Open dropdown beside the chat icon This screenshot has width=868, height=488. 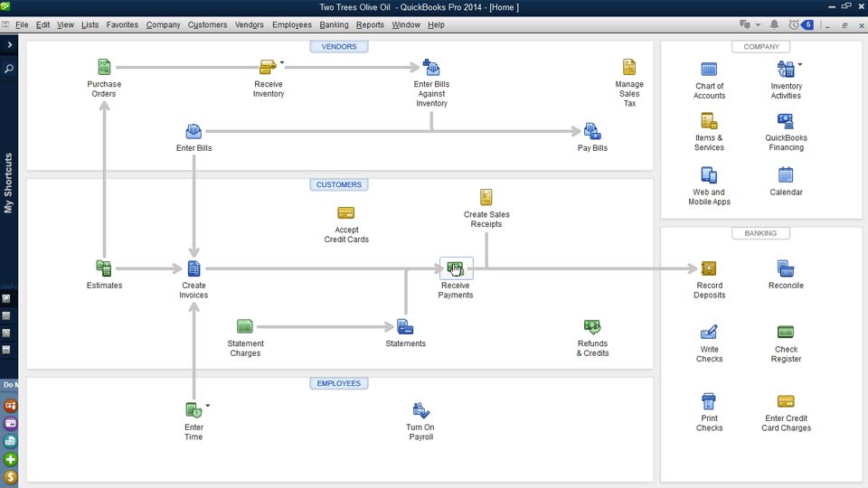point(758,25)
